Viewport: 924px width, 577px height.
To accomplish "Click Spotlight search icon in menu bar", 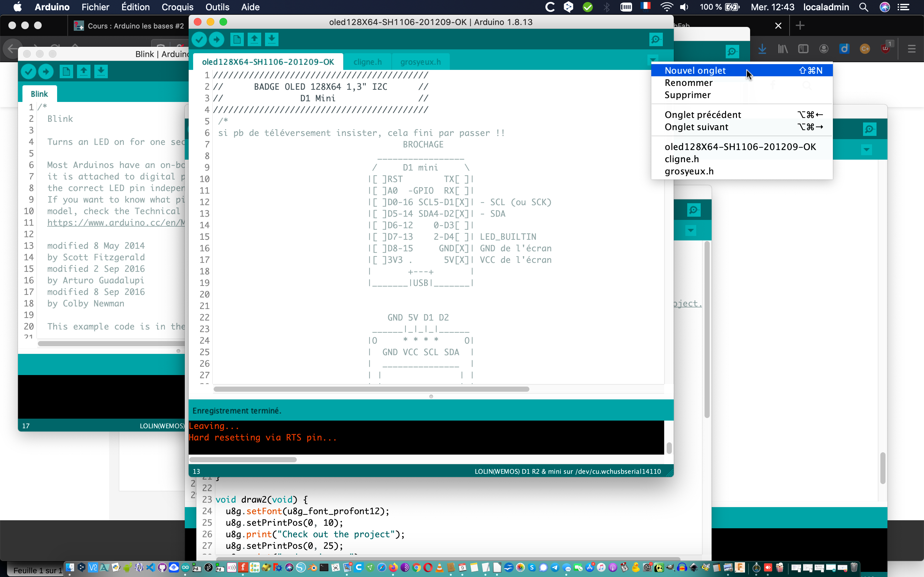I will (x=864, y=7).
